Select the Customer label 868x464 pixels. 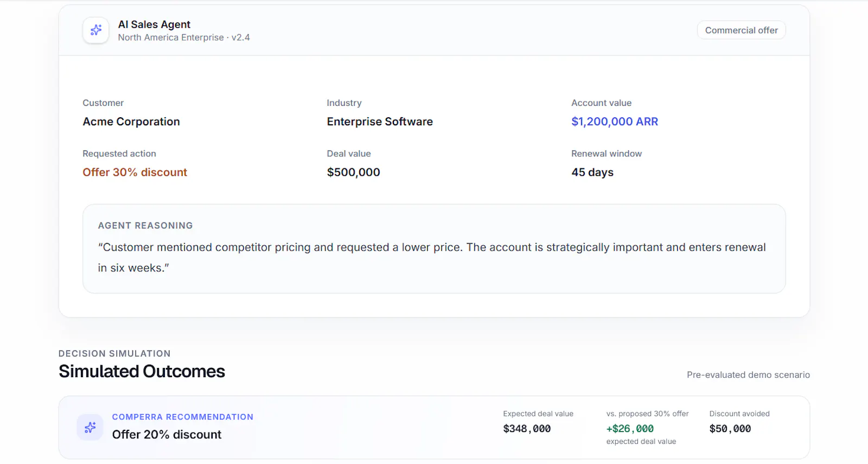[x=103, y=103]
